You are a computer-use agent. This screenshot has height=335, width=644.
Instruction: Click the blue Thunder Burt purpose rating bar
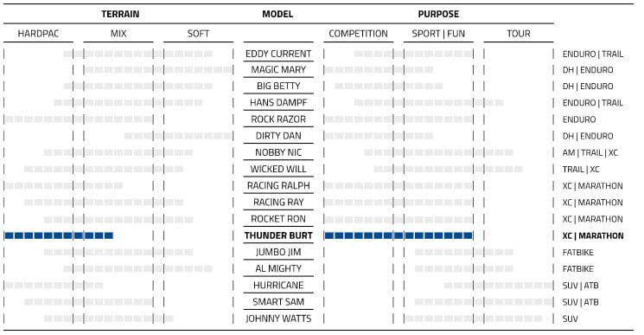399,235
